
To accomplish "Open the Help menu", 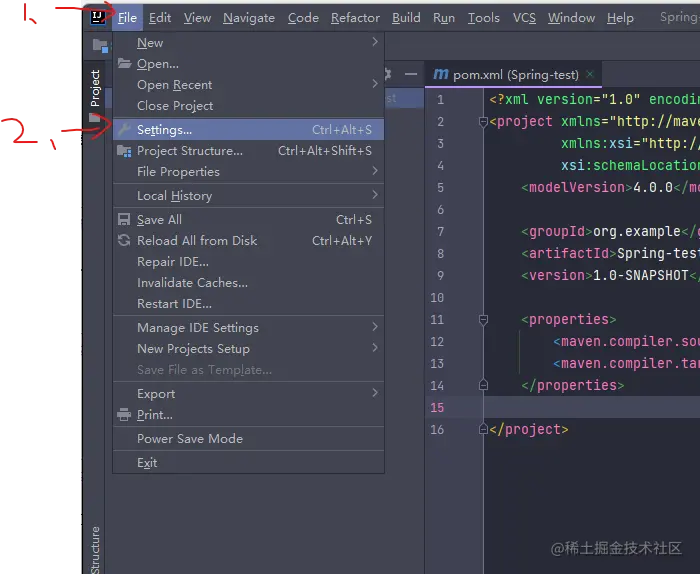I will coord(620,18).
